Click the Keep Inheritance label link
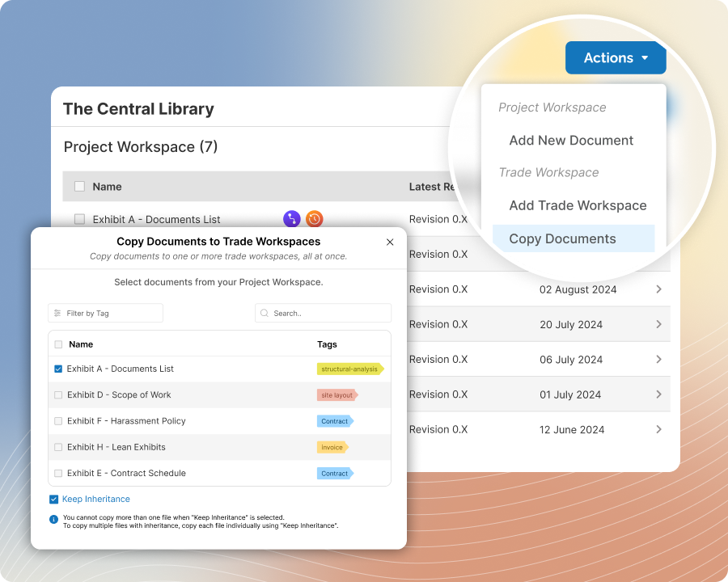The image size is (728, 582). 96,499
